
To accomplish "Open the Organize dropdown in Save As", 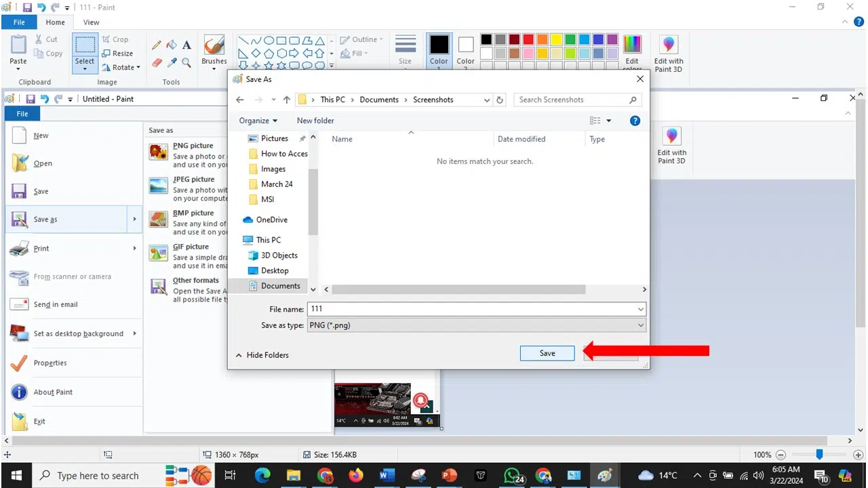I will pyautogui.click(x=258, y=121).
